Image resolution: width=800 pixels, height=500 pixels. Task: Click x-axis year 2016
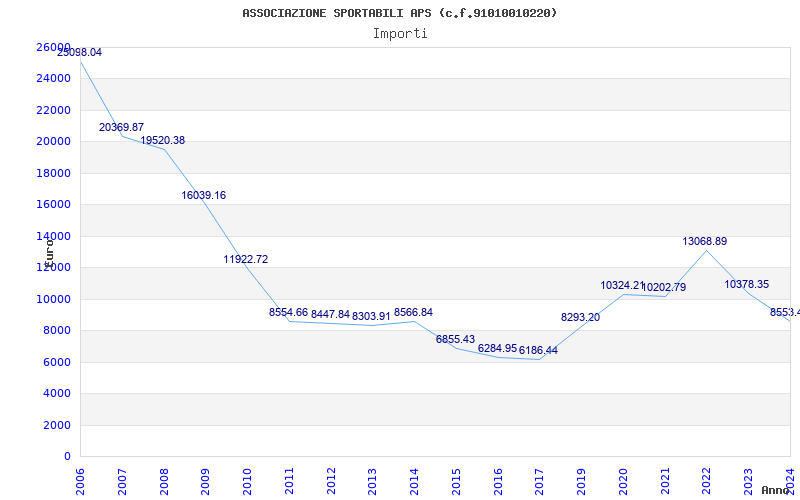(498, 481)
